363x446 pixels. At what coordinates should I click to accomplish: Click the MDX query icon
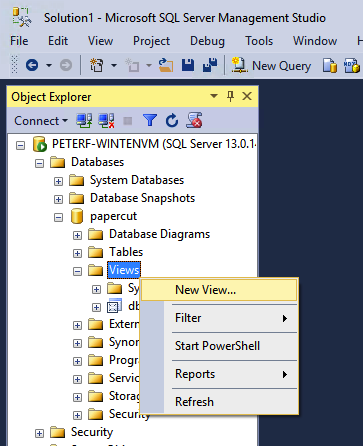pyautogui.click(x=351, y=65)
